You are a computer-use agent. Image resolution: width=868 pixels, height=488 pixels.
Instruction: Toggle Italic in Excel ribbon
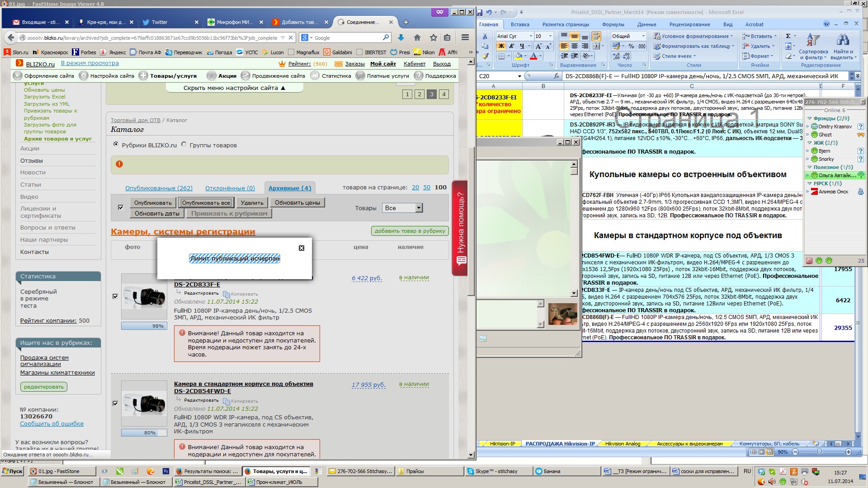511,46
